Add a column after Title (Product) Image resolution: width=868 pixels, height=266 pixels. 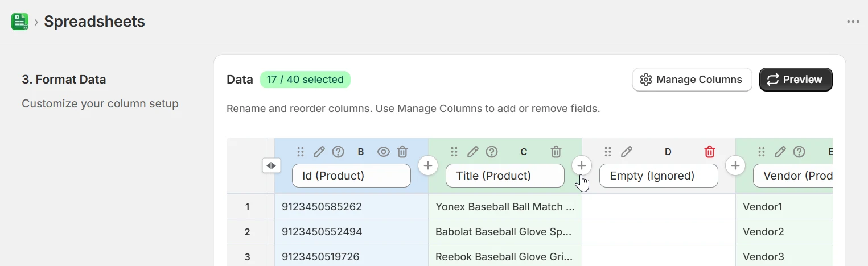(x=582, y=165)
